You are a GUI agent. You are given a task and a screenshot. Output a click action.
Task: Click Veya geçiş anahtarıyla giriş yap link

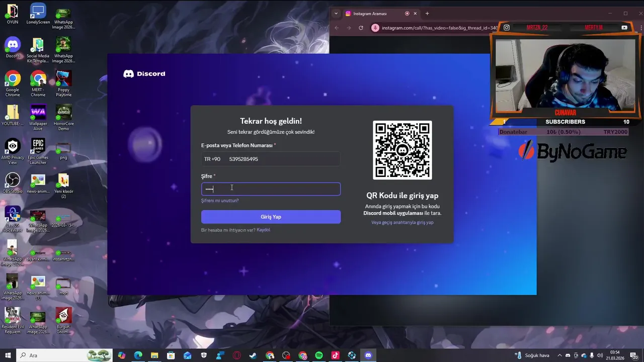coord(402,222)
